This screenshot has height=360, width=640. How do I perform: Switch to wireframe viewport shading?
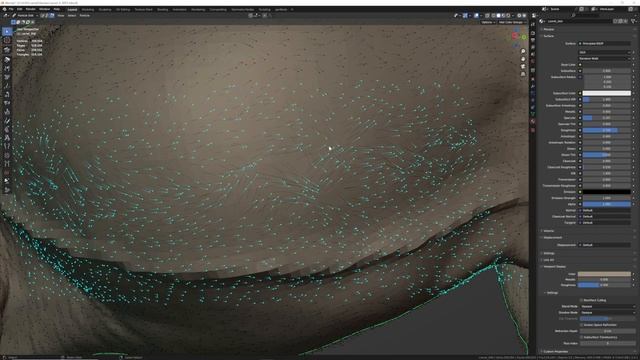point(493,16)
